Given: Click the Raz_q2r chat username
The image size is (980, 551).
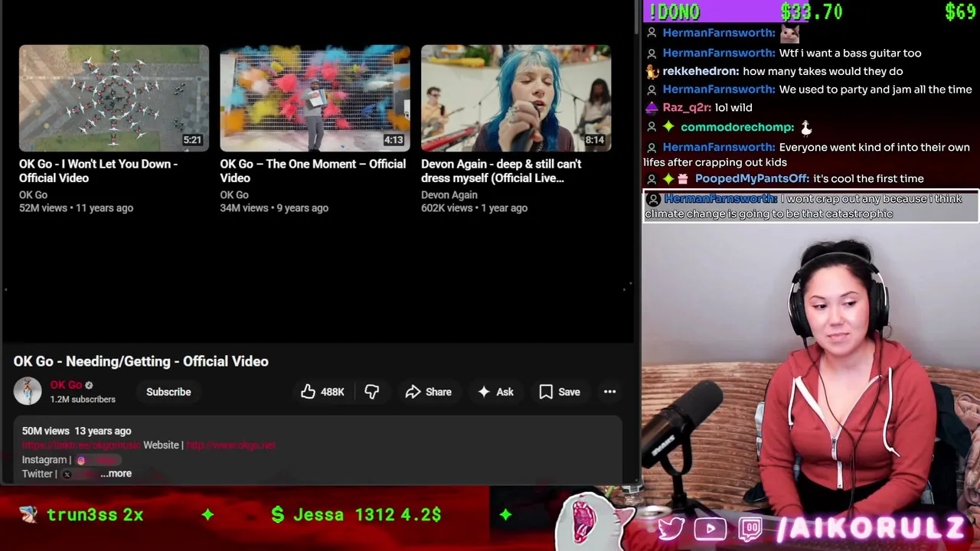Looking at the screenshot, I should point(687,108).
